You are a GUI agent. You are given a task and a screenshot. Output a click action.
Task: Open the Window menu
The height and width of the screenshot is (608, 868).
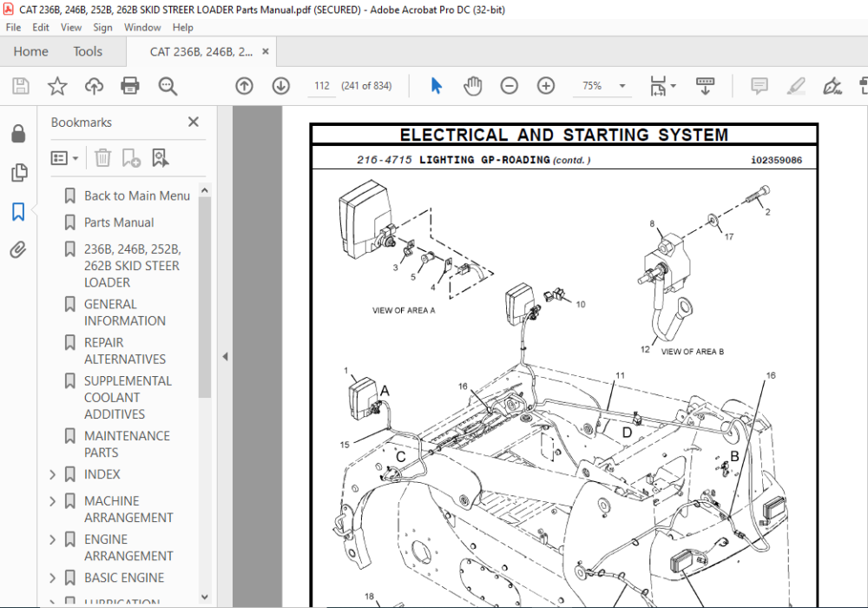pyautogui.click(x=142, y=27)
